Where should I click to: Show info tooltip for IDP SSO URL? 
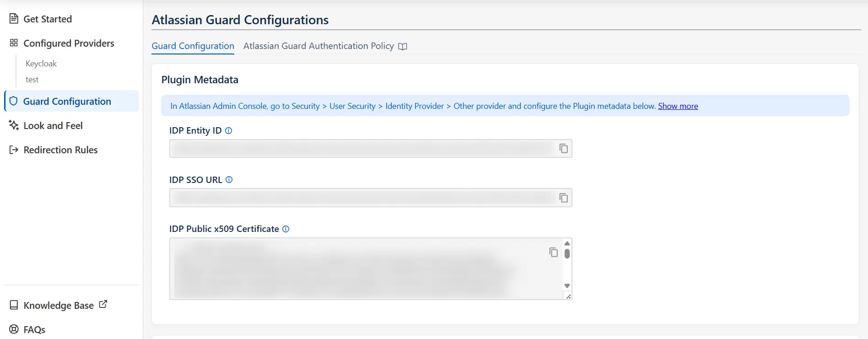[229, 180]
